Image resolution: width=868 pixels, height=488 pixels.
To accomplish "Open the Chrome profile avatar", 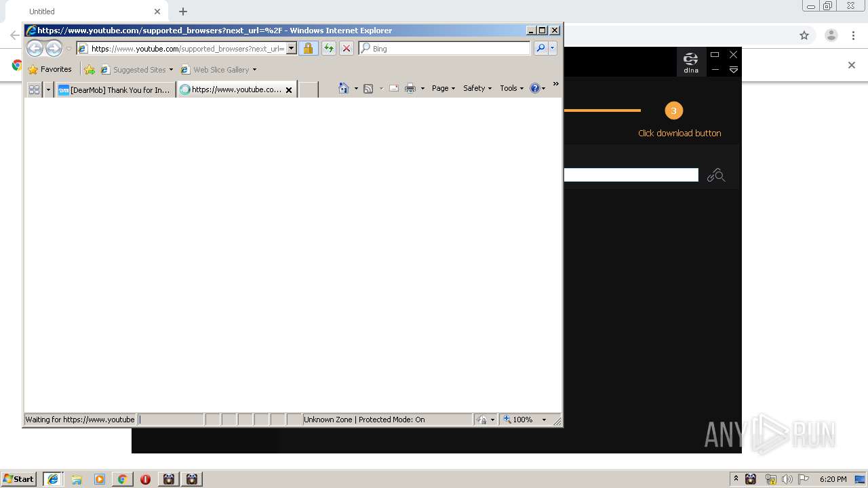I will coord(831,35).
